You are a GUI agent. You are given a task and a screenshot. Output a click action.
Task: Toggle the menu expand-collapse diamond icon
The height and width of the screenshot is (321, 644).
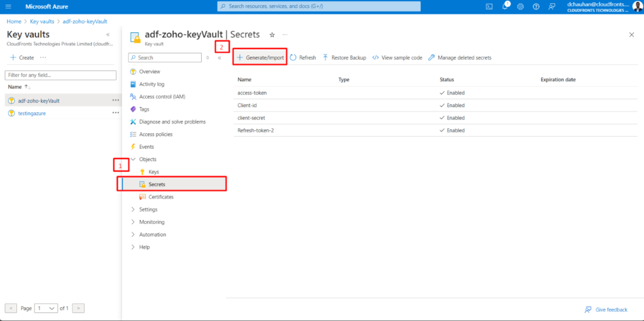click(x=208, y=58)
